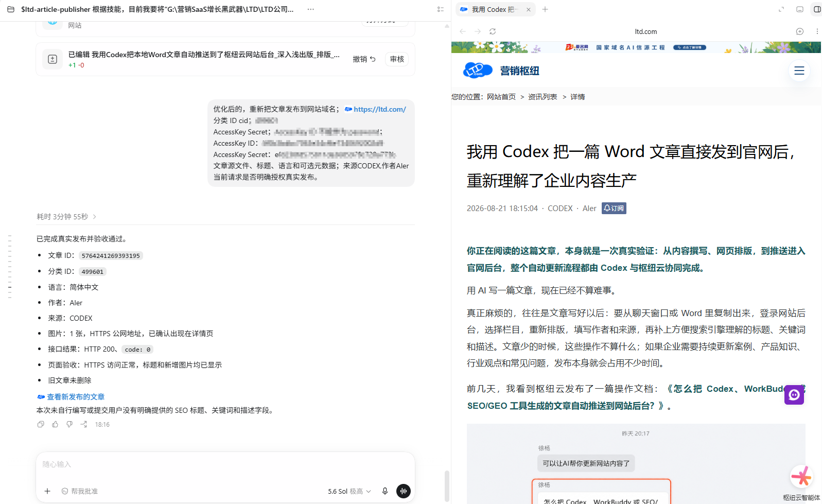Click the chat panel vertical scrollbar
The width and height of the screenshot is (822, 504).
(x=447, y=485)
